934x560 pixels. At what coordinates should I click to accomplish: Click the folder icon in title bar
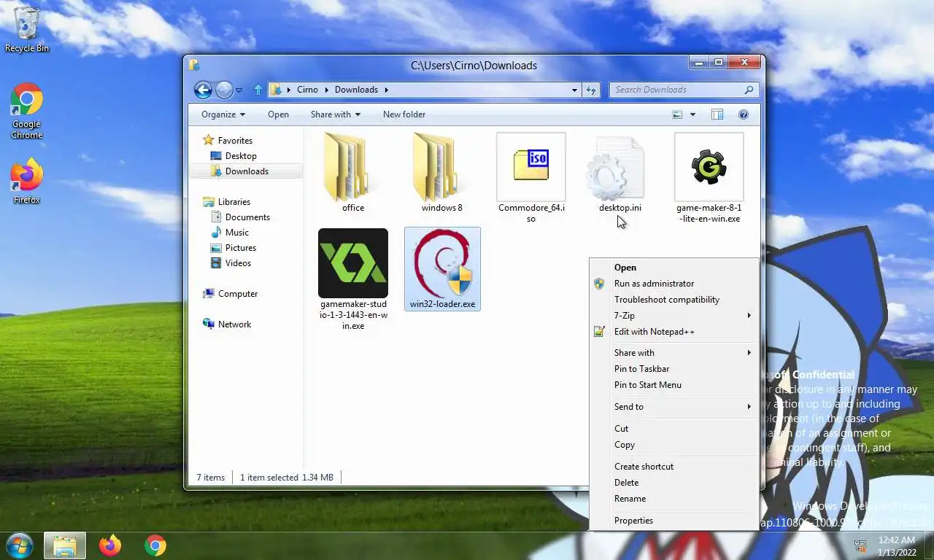[x=194, y=65]
